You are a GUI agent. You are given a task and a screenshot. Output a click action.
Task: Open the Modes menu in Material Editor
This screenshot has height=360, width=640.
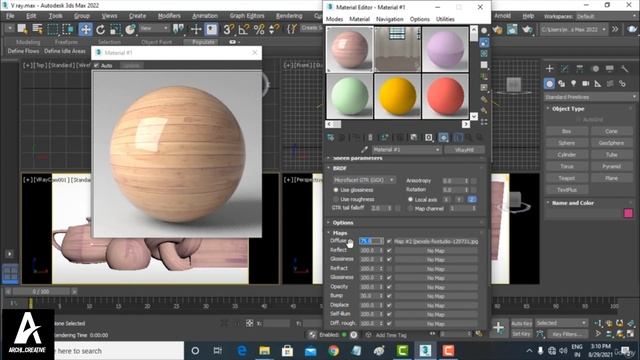point(334,19)
